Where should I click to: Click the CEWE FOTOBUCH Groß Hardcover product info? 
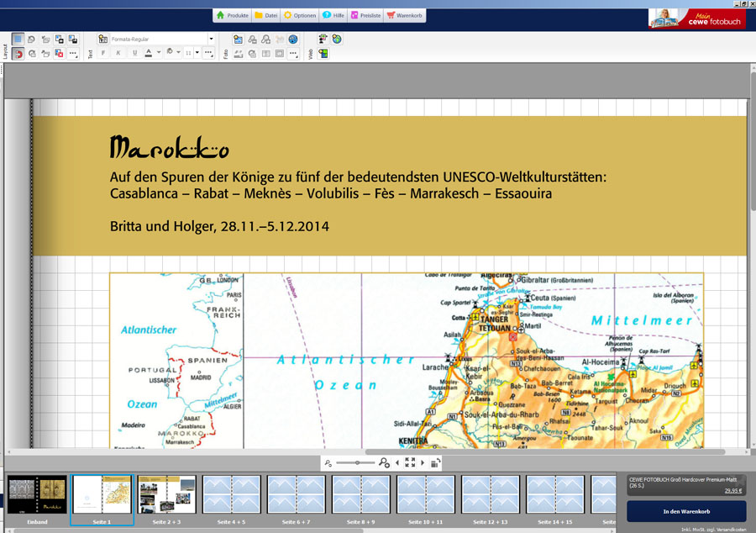(686, 485)
